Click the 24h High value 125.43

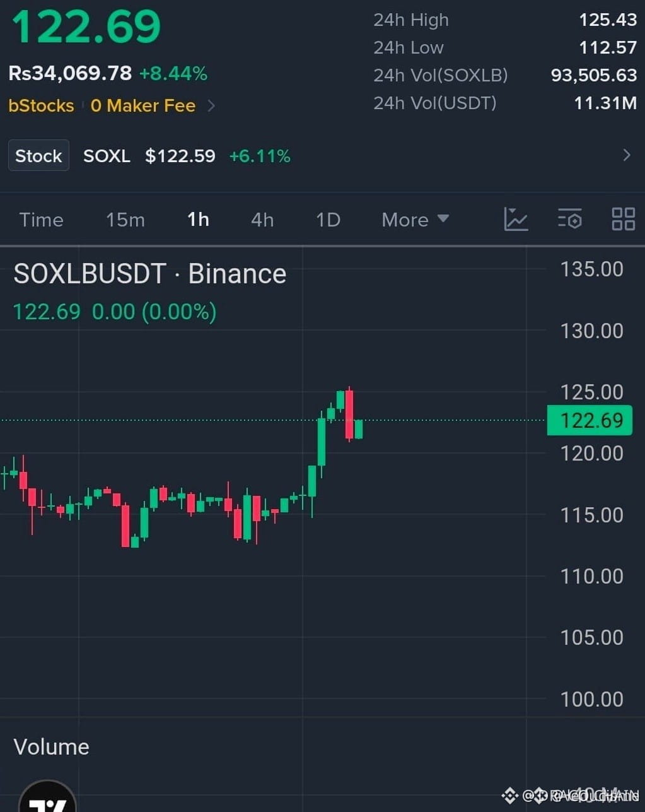(x=608, y=20)
